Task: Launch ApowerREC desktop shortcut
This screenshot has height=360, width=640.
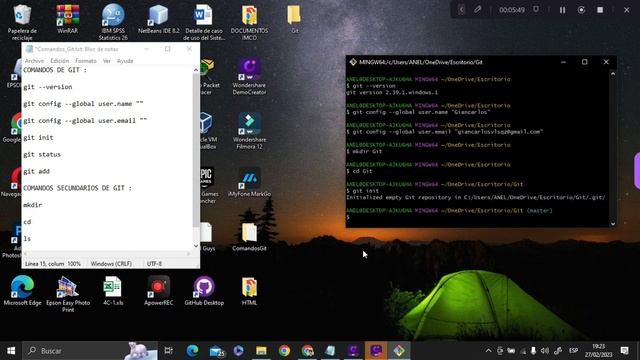Action: pyautogui.click(x=158, y=291)
